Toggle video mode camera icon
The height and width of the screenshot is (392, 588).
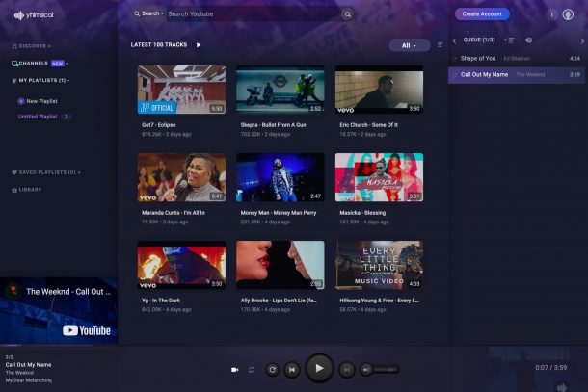235,370
